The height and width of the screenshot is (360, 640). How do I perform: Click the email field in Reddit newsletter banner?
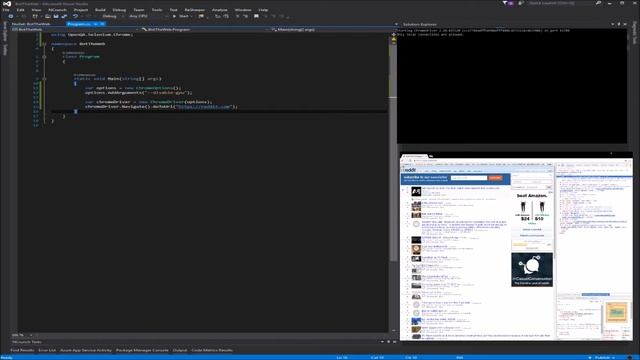(x=469, y=178)
